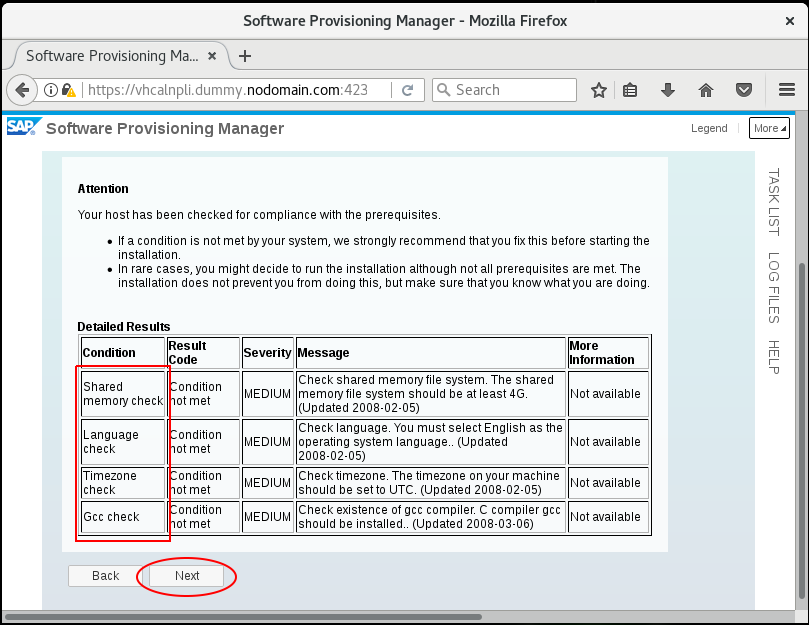Click the vertical page scrollbar
The image size is (809, 625).
pos(802,430)
